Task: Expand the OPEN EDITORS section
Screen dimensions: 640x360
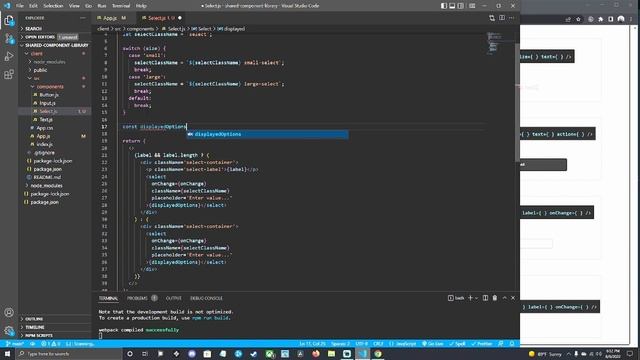Action: tap(55, 37)
